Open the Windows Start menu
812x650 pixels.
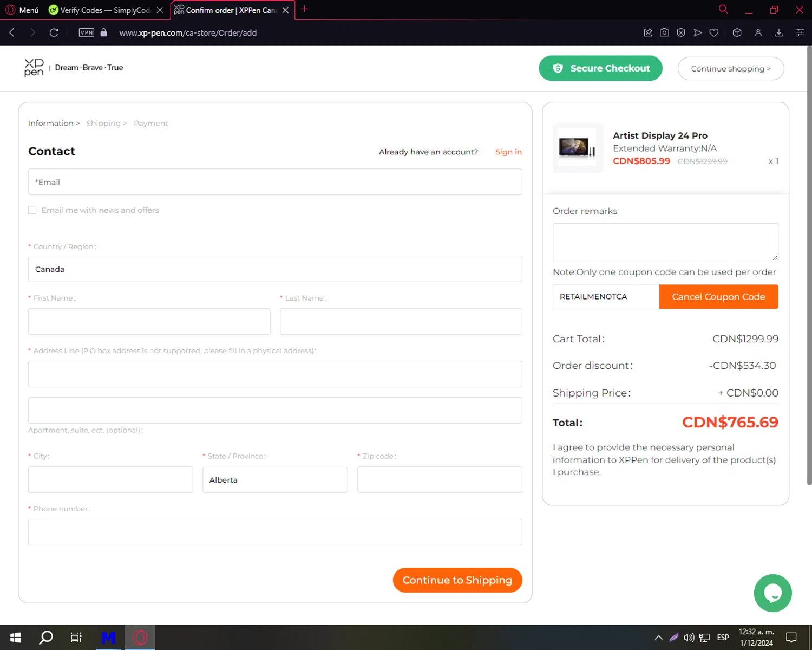click(x=15, y=638)
